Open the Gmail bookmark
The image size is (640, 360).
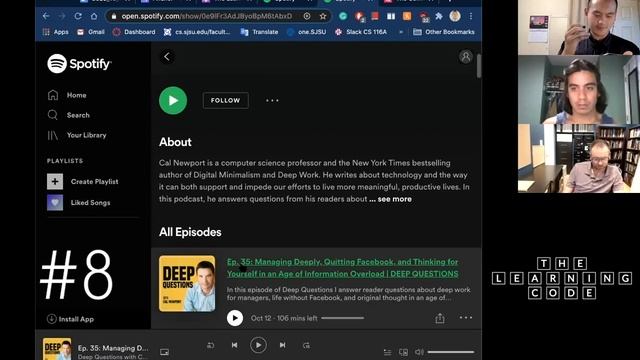[x=91, y=32]
